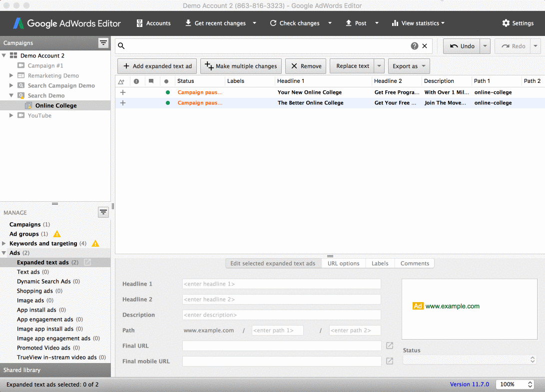Select The Better Online College ad
This screenshot has width=545, height=392.
coord(330,103)
